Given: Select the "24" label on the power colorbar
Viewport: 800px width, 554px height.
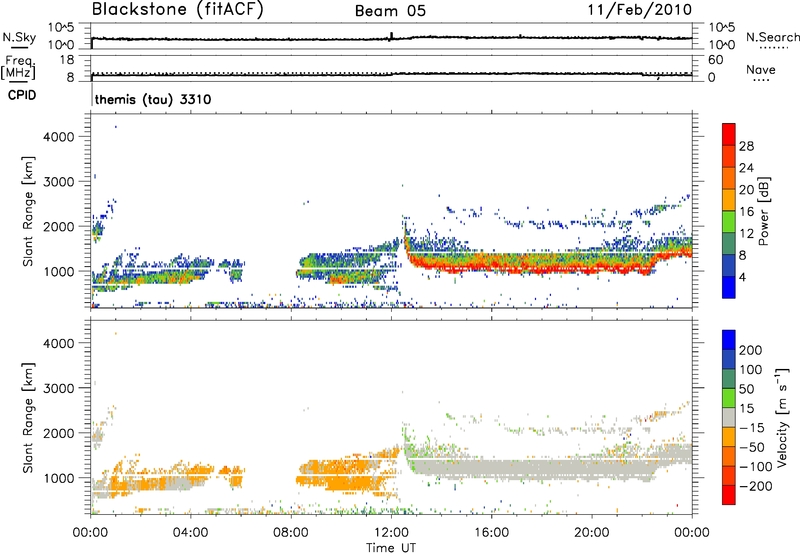Looking at the screenshot, I should point(746,168).
